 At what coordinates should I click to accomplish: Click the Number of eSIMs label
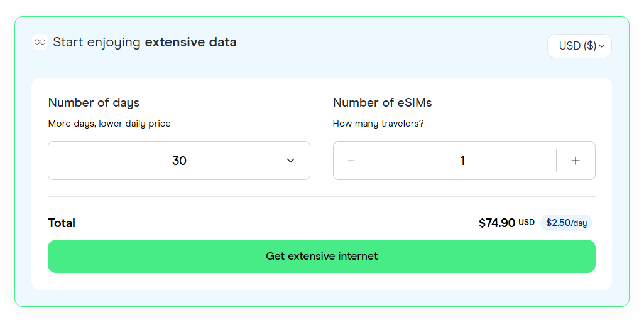tap(383, 103)
